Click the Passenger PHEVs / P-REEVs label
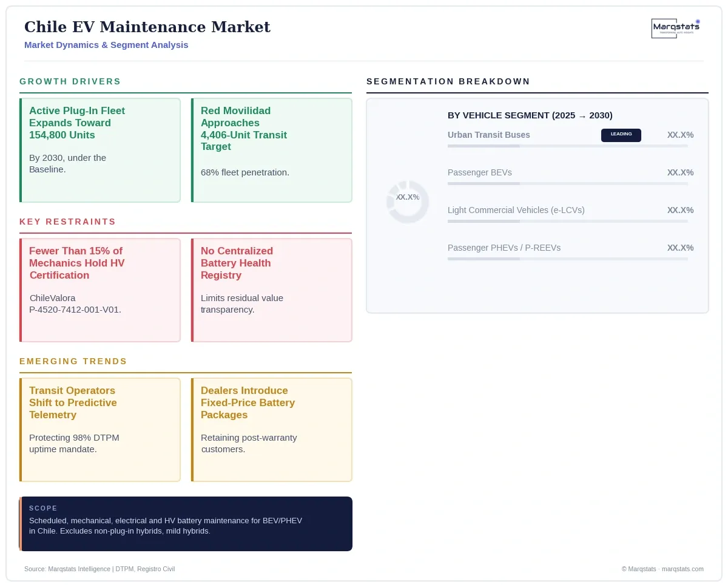Image resolution: width=728 pixels, height=587 pixels. pyautogui.click(x=504, y=248)
